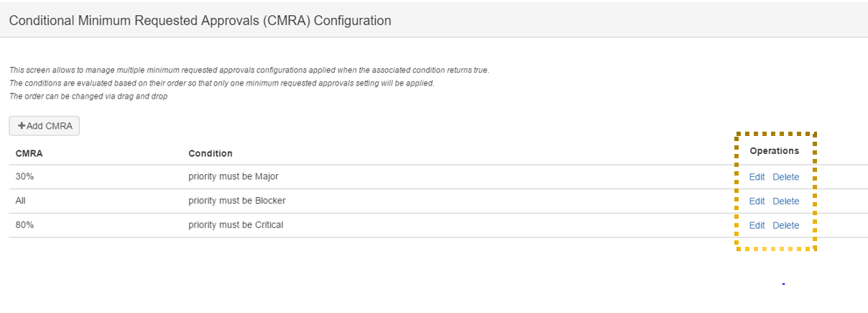This screenshot has width=868, height=313.
Task: Click the first description line about managing configurations
Action: point(249,70)
